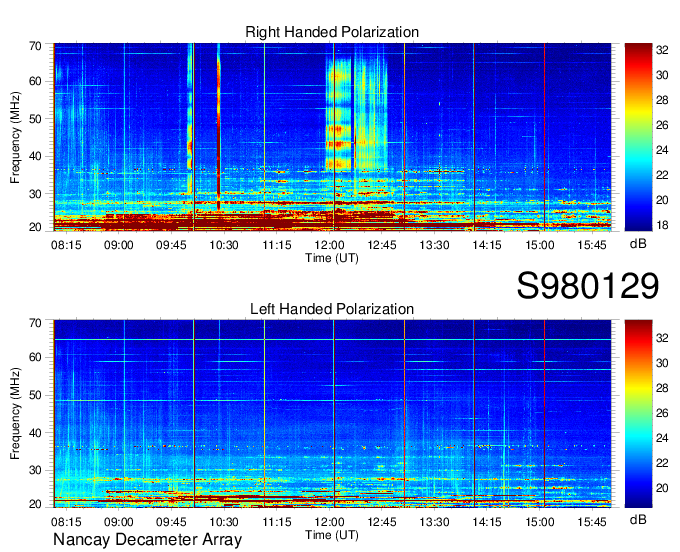The height and width of the screenshot is (552, 680).
Task: Click the dB unit label beside bottom color bar
Action: pyautogui.click(x=638, y=520)
